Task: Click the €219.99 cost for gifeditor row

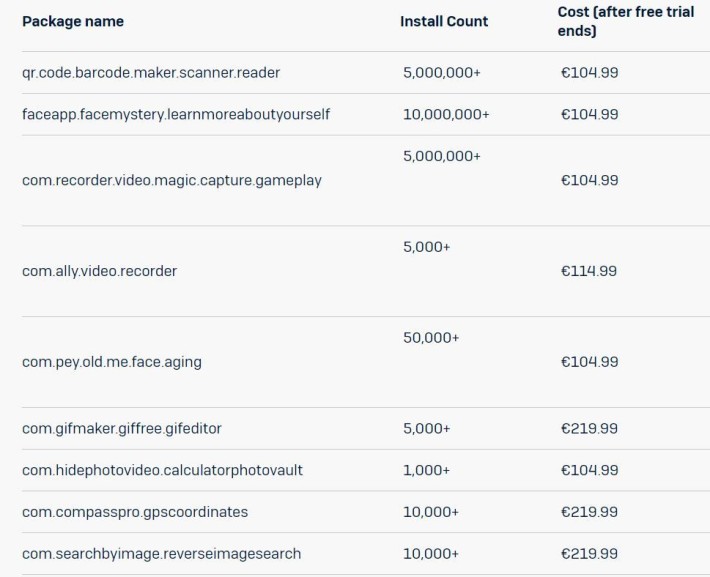Action: coord(589,428)
